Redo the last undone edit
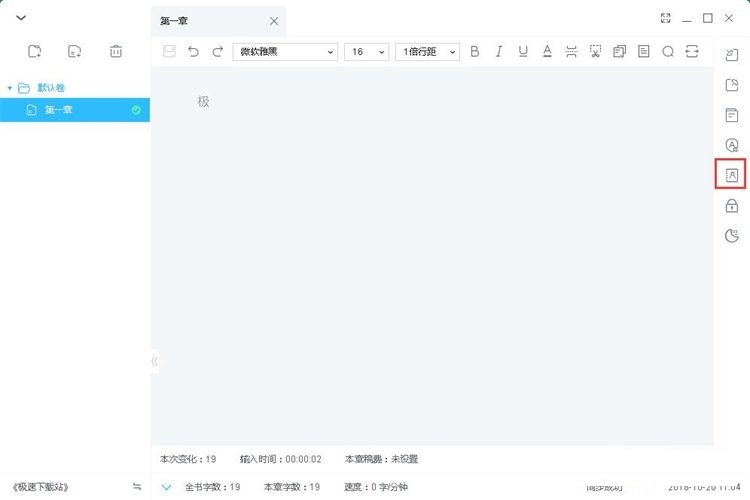Image resolution: width=750 pixels, height=500 pixels. coord(218,51)
